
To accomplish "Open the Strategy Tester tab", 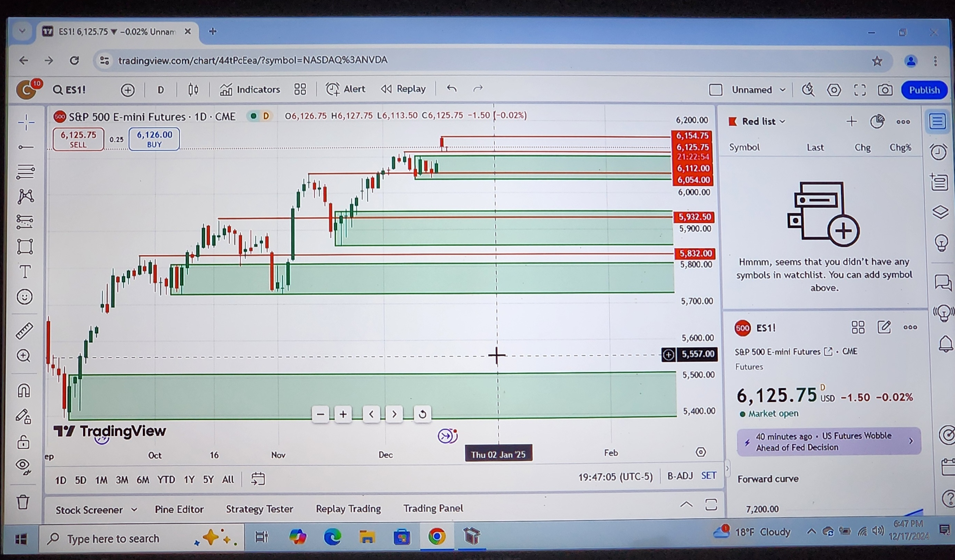I will pos(259,509).
